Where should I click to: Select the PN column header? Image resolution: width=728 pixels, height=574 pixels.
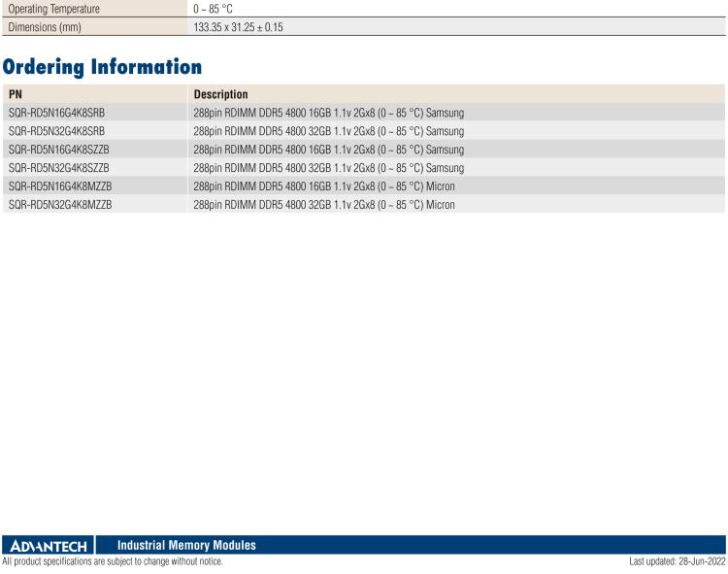point(15,95)
